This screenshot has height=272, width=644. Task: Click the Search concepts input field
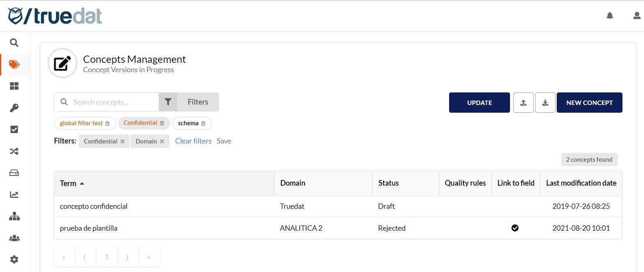coord(114,102)
